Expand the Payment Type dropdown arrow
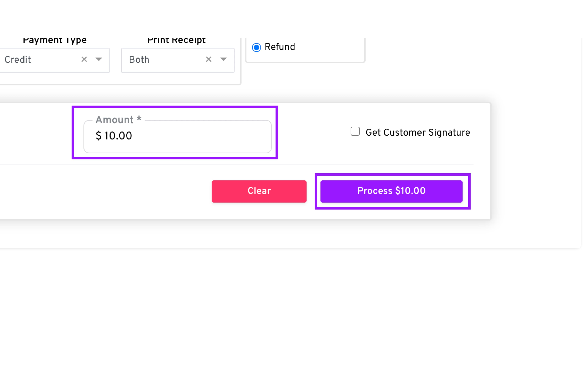The height and width of the screenshot is (367, 588). [x=99, y=59]
